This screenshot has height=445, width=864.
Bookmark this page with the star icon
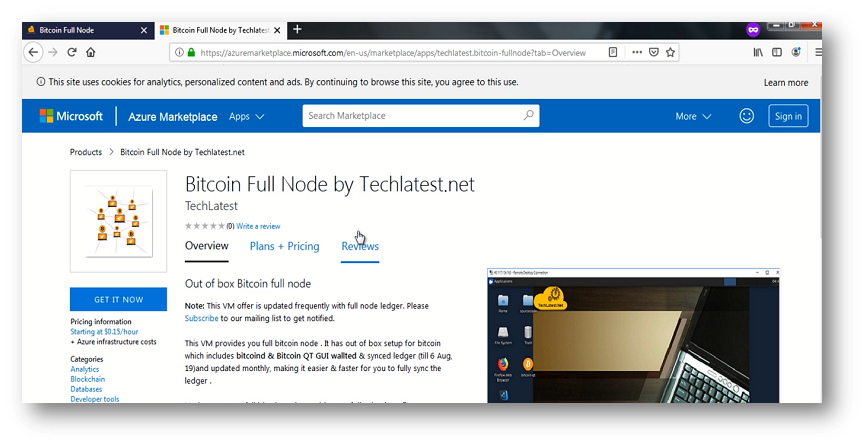tap(670, 52)
